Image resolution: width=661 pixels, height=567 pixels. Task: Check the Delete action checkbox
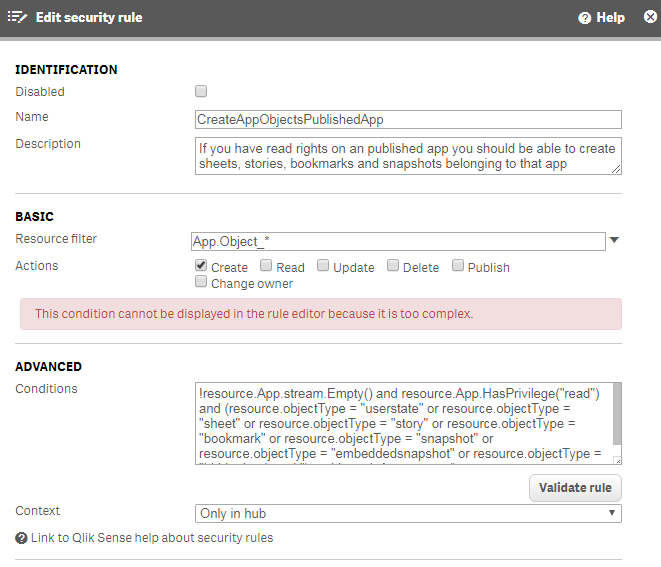tap(393, 266)
